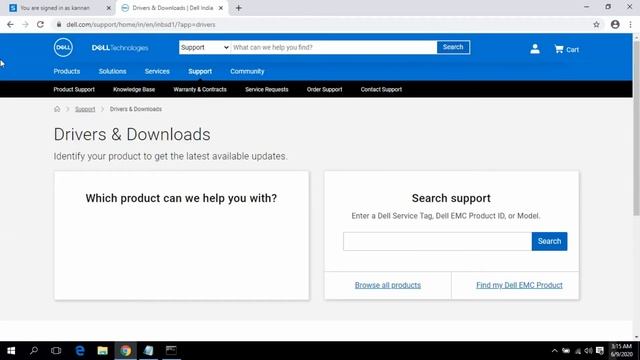The height and width of the screenshot is (360, 640).
Task: Click the 'Drivers & Downloads' breadcrumb text
Action: [136, 109]
